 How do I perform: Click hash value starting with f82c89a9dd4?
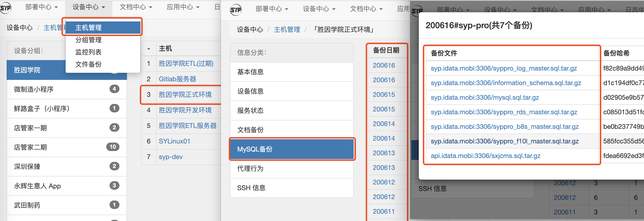[623, 68]
